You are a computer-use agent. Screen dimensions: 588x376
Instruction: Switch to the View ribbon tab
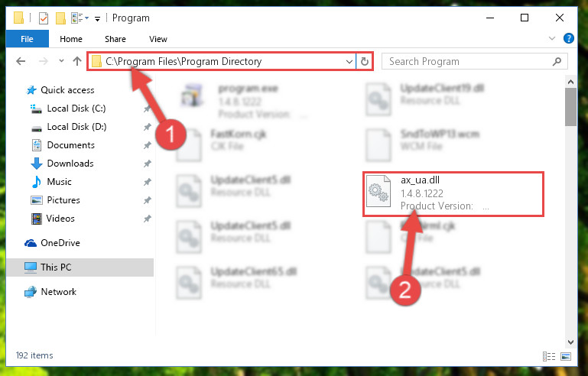tap(158, 39)
